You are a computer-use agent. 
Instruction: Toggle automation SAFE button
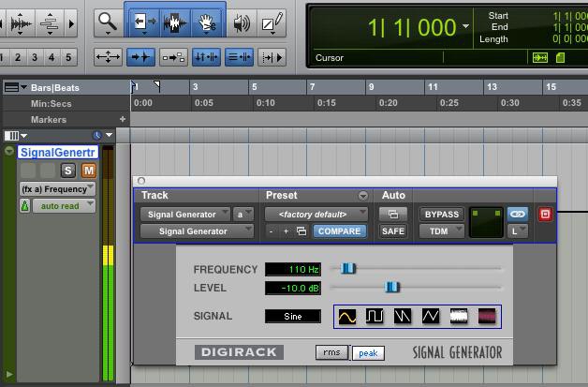393,231
